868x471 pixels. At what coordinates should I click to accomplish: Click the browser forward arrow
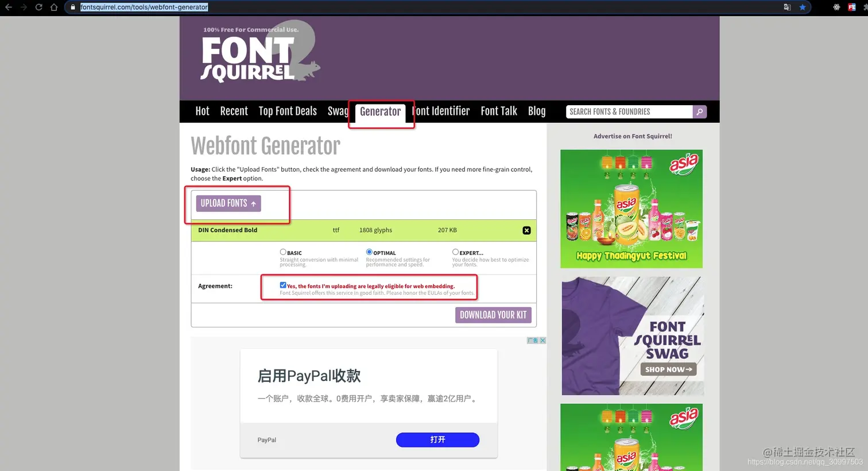pyautogui.click(x=24, y=7)
